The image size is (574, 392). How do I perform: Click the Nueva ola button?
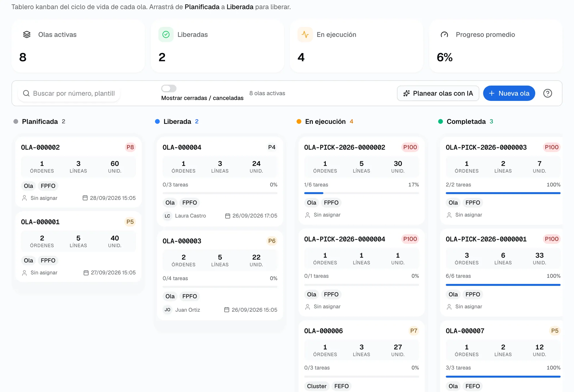(x=509, y=93)
